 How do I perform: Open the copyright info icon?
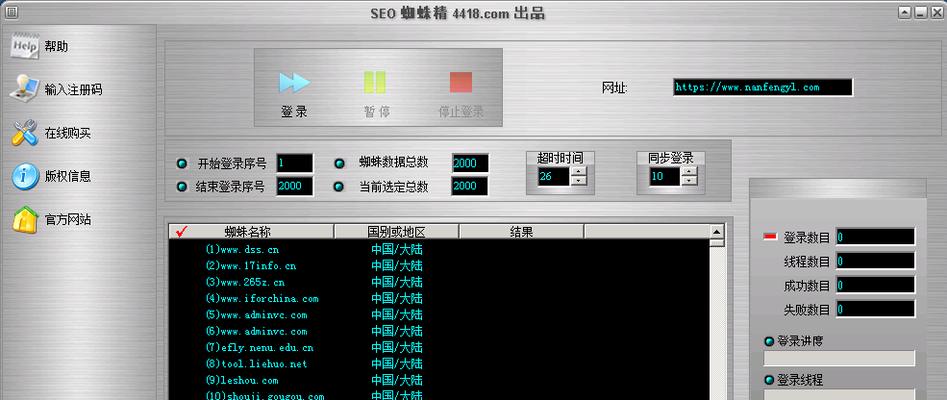coord(25,176)
